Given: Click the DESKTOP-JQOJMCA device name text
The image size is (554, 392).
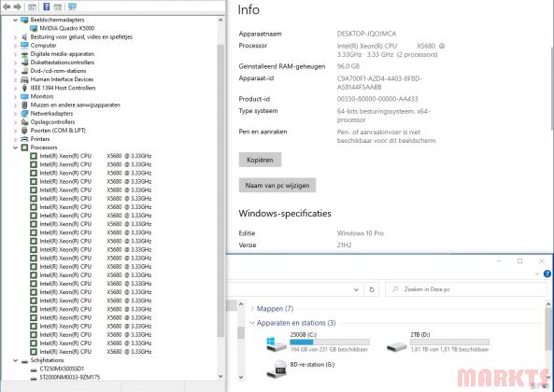Looking at the screenshot, I should tap(367, 34).
